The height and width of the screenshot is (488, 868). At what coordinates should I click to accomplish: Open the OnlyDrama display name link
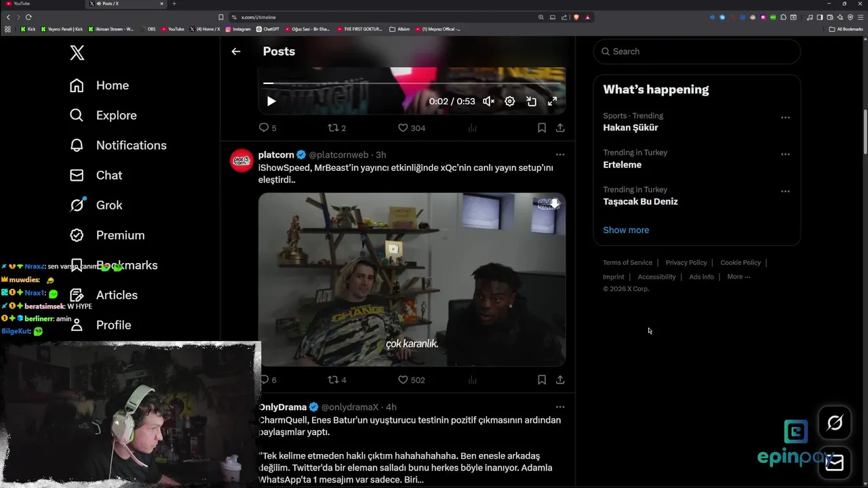point(283,407)
